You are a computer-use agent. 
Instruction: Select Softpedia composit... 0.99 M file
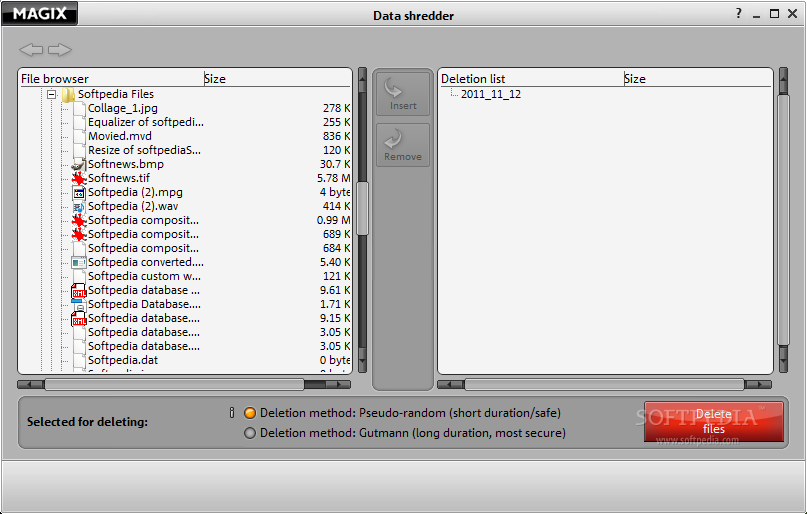[x=143, y=220]
